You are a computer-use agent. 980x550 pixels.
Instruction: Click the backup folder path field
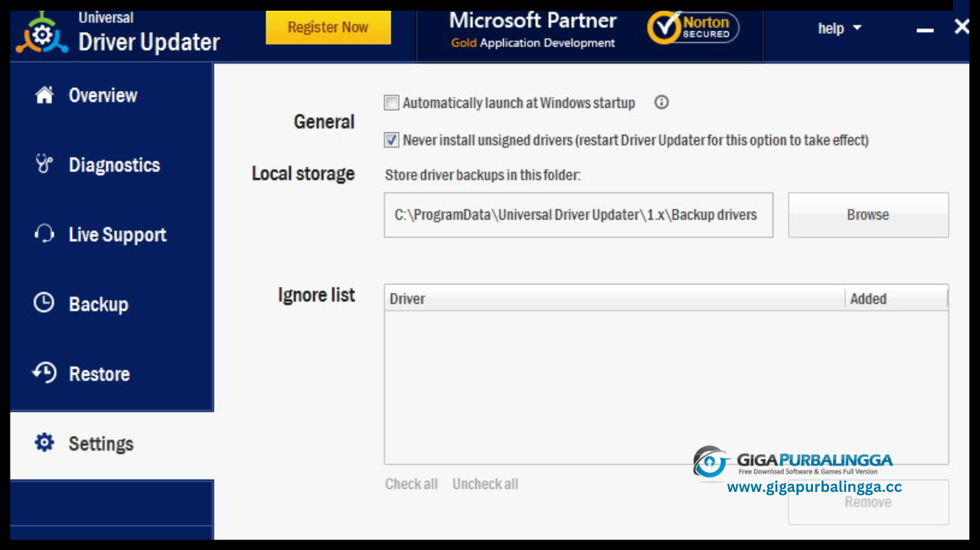(579, 215)
